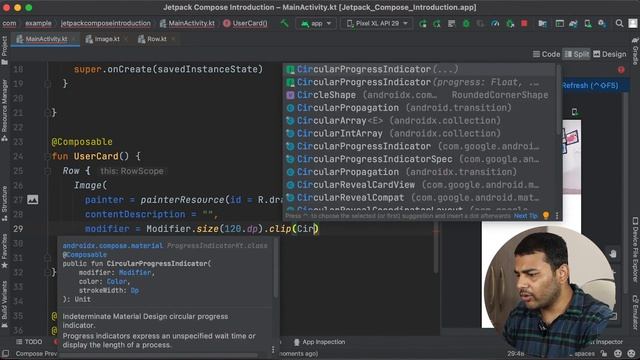Viewport: 640px width, 360px height.
Task: Click the Search Everywhere magnifier icon
Action: tap(619, 24)
